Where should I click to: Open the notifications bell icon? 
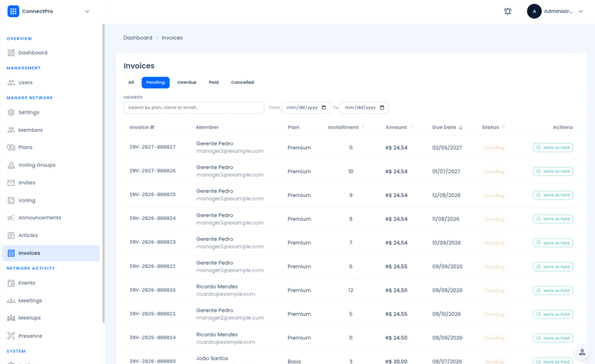[x=508, y=11]
